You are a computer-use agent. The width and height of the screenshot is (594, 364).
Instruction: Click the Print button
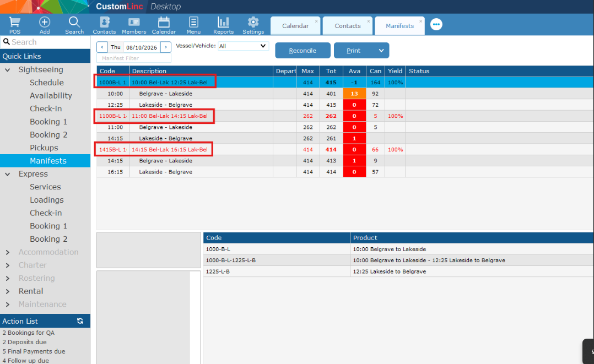click(x=354, y=50)
